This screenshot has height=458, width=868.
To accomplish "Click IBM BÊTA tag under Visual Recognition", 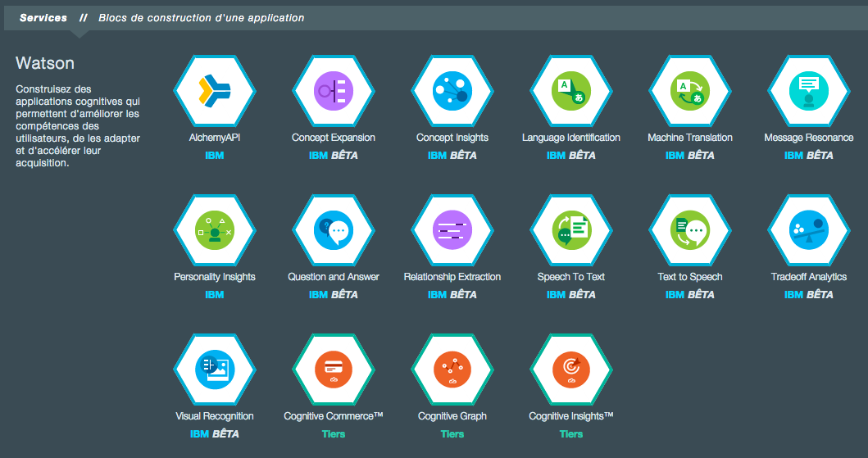I will [x=215, y=435].
